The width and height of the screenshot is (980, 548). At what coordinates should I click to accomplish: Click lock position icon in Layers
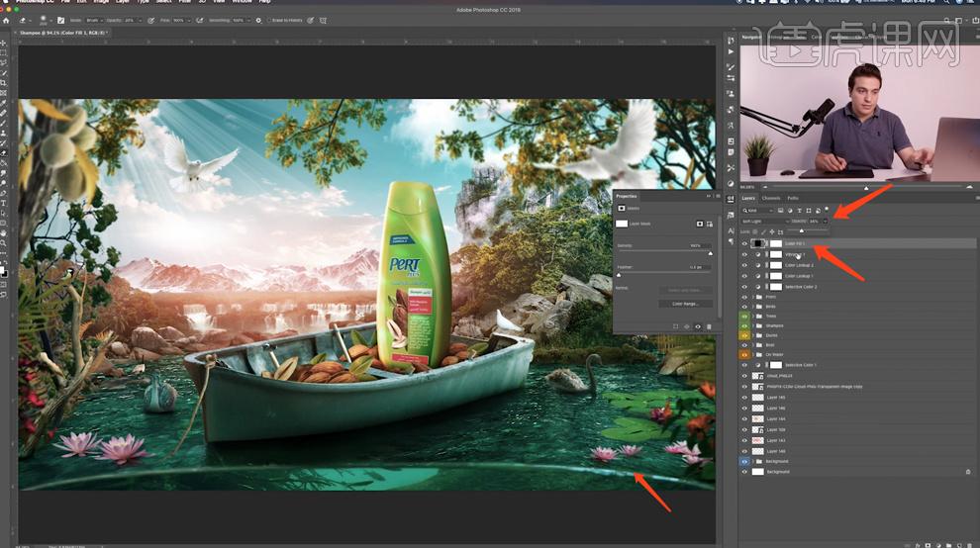click(772, 231)
